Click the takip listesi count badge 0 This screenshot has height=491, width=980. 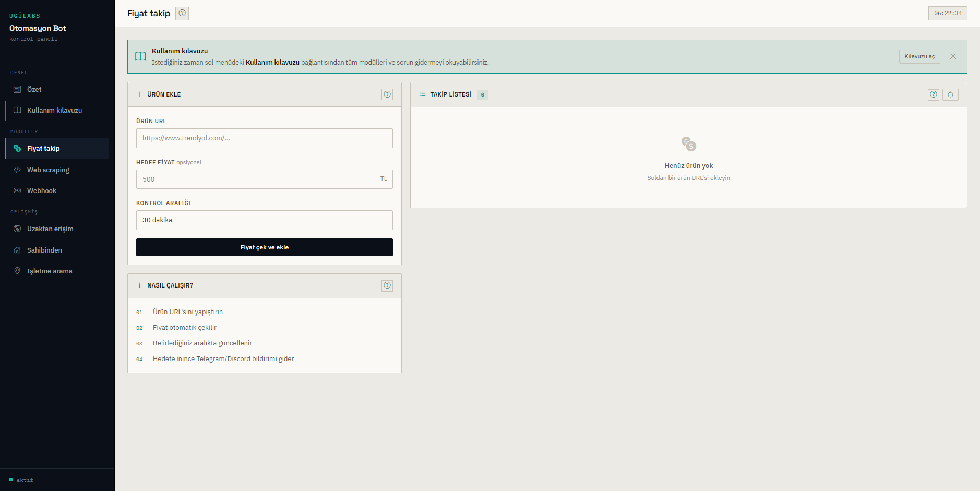pos(483,94)
